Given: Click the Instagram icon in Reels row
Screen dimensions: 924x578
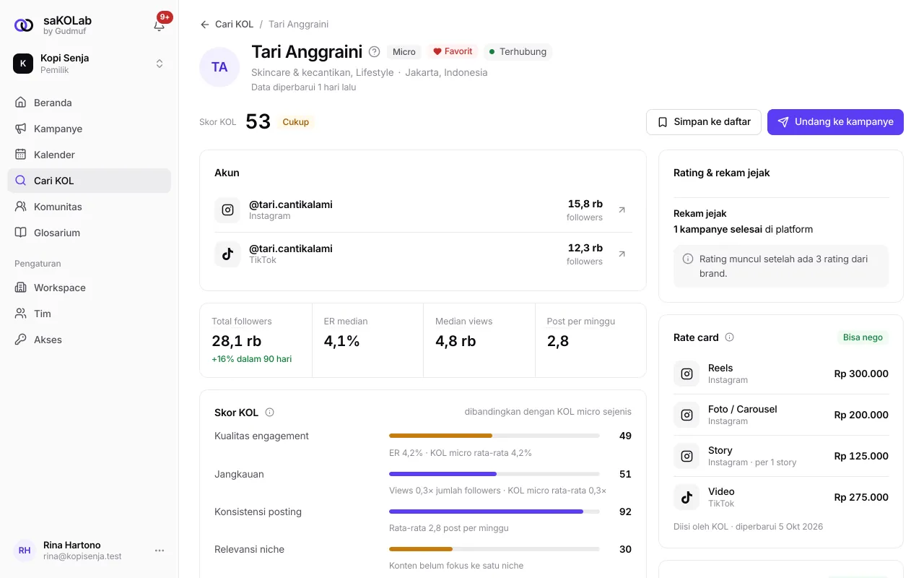Looking at the screenshot, I should point(687,374).
